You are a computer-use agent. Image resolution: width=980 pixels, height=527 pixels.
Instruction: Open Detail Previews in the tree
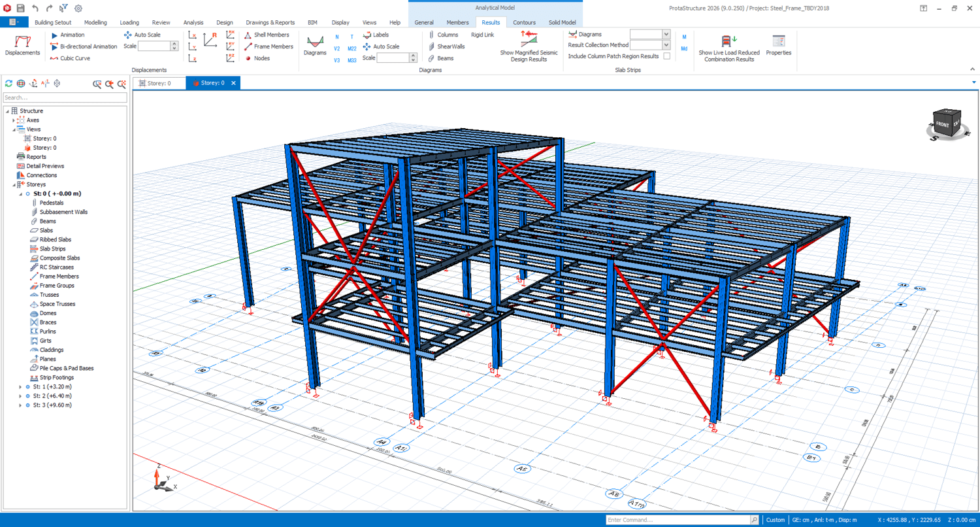pos(40,166)
